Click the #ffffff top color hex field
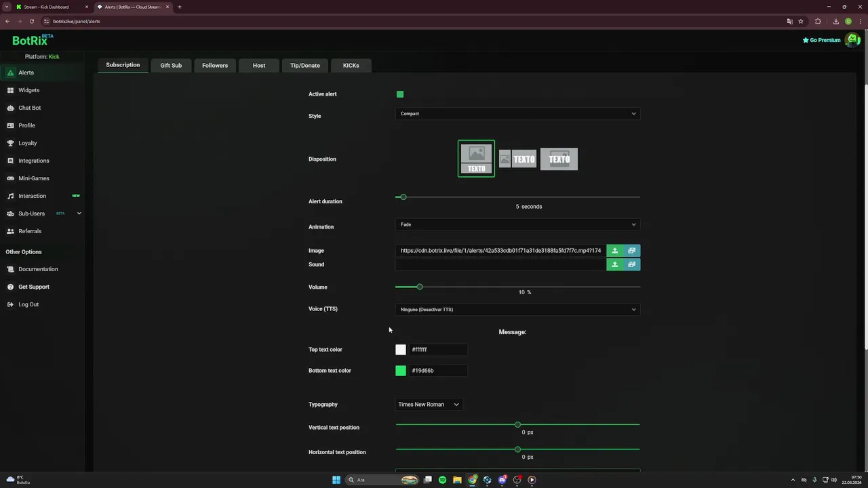The width and height of the screenshot is (868, 488). click(x=438, y=350)
